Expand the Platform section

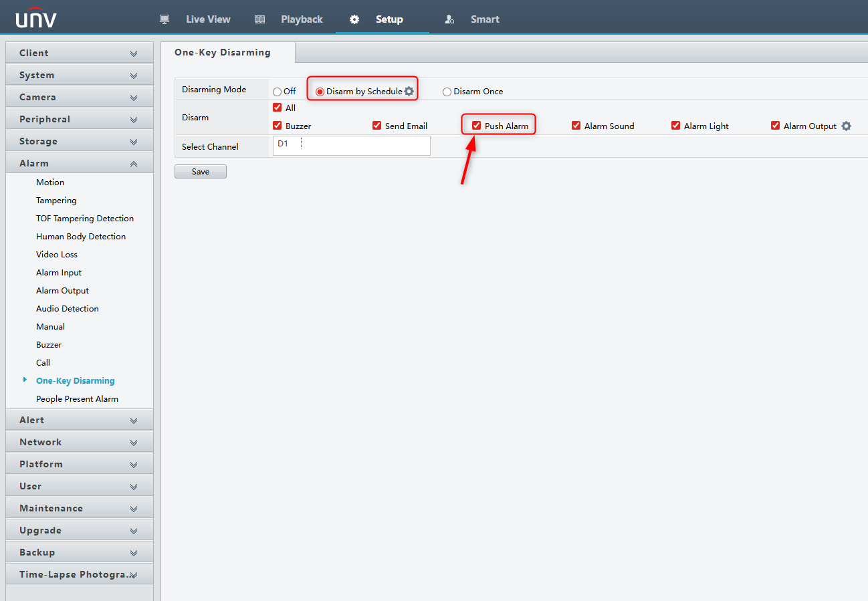coord(80,465)
